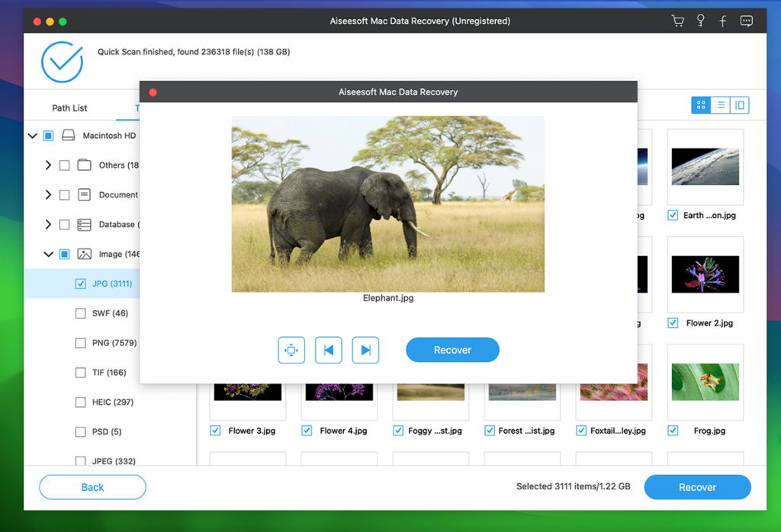
Task: Switch to content preview column view
Action: click(739, 105)
